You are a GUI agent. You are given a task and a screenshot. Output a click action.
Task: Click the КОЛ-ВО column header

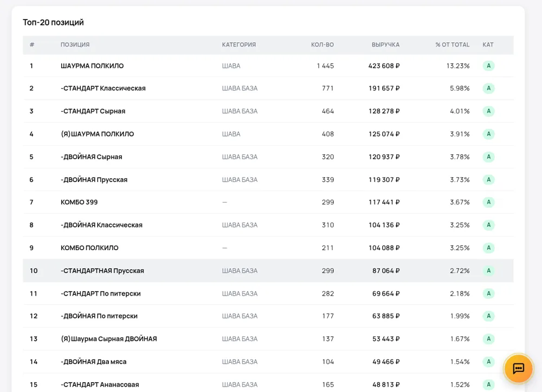pos(322,44)
